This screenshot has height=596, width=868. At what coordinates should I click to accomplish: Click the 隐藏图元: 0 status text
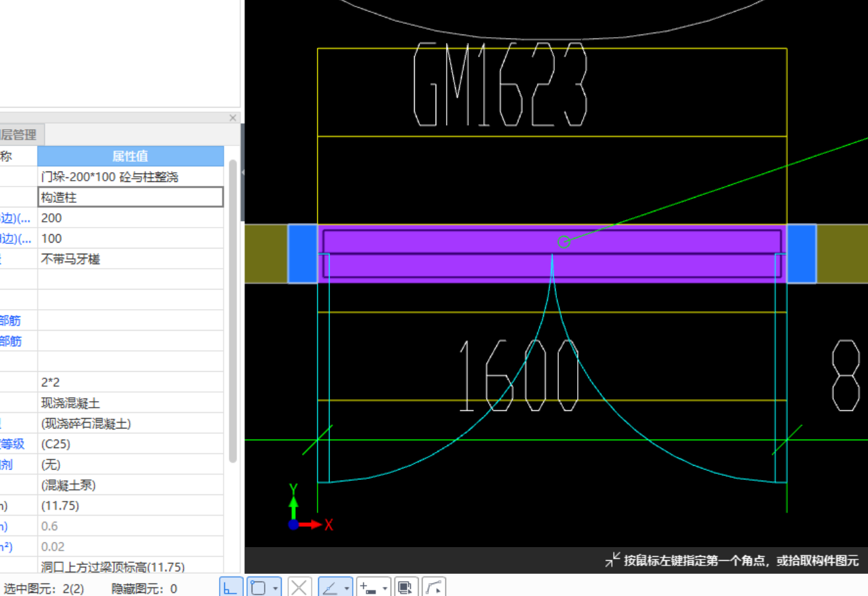[x=144, y=588]
